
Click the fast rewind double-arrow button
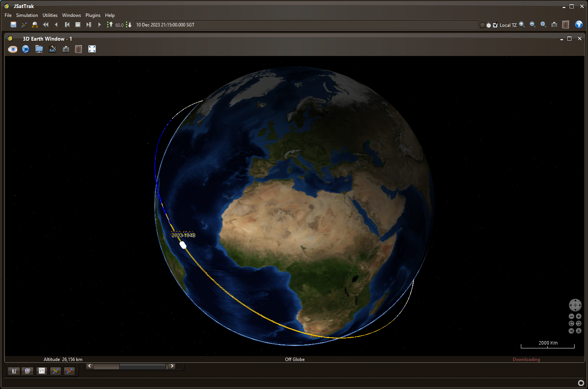pos(46,25)
